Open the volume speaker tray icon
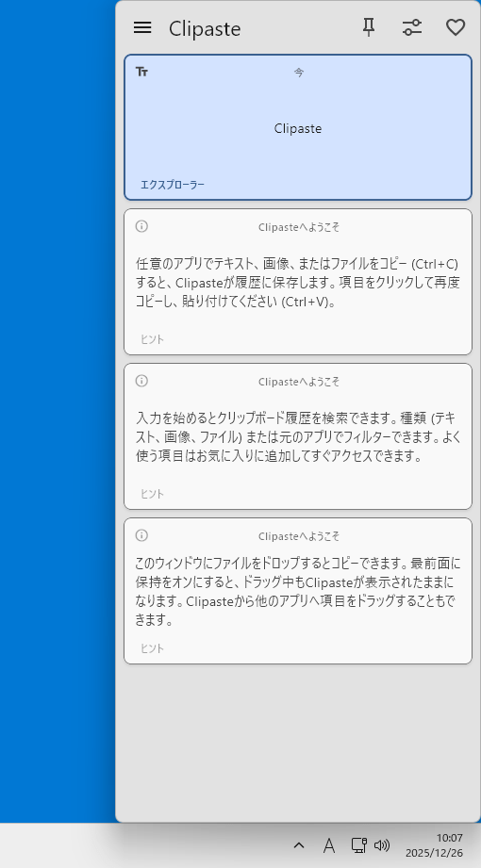Screen dimensions: 481x868 tap(382, 845)
